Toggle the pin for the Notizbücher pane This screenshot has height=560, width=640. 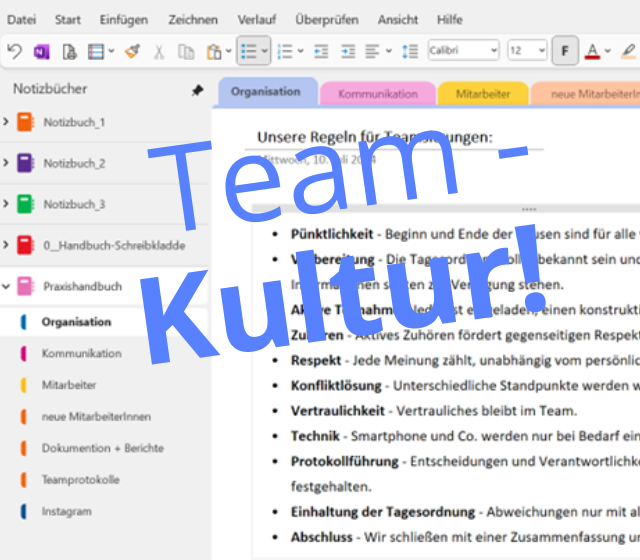[198, 90]
